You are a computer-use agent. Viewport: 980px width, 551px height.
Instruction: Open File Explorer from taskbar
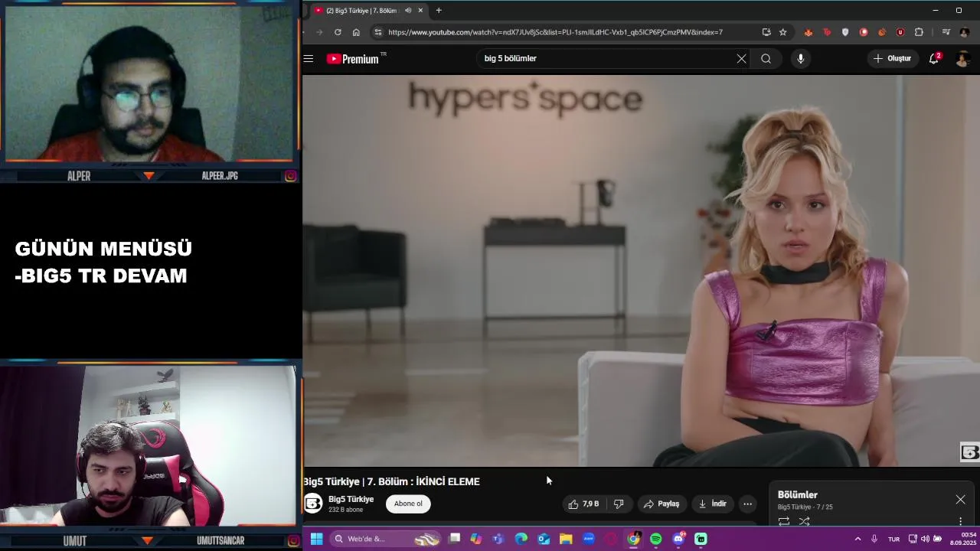[x=566, y=539]
